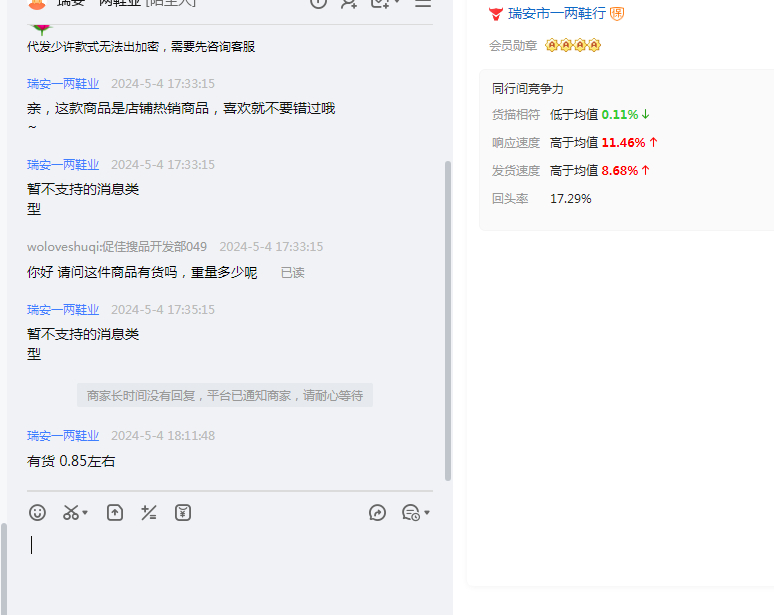Click the clock icon in chat header
This screenshot has width=774, height=615.
(318, 3)
